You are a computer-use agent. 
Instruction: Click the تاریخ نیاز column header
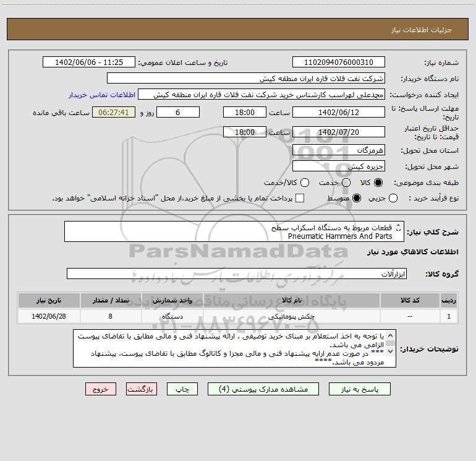pyautogui.click(x=49, y=300)
